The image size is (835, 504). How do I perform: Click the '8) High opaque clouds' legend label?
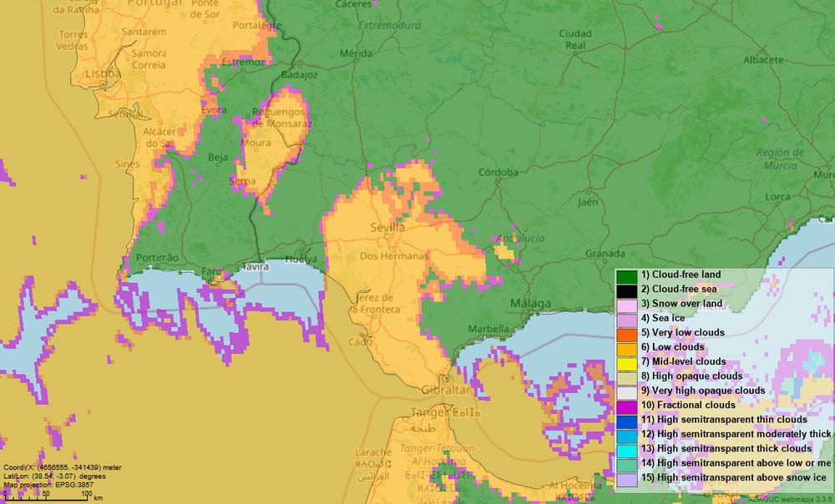[x=691, y=375]
